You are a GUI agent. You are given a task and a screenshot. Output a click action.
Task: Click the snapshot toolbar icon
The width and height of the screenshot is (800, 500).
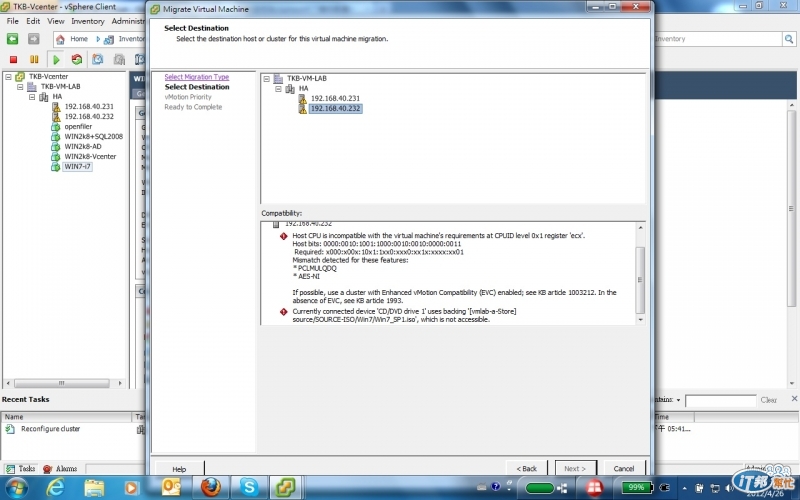coord(97,60)
